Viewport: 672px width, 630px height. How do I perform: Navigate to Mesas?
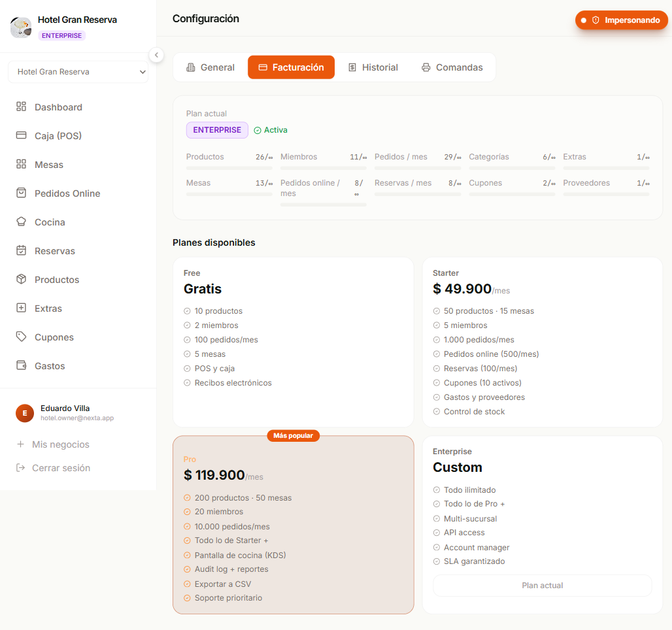pos(78,165)
